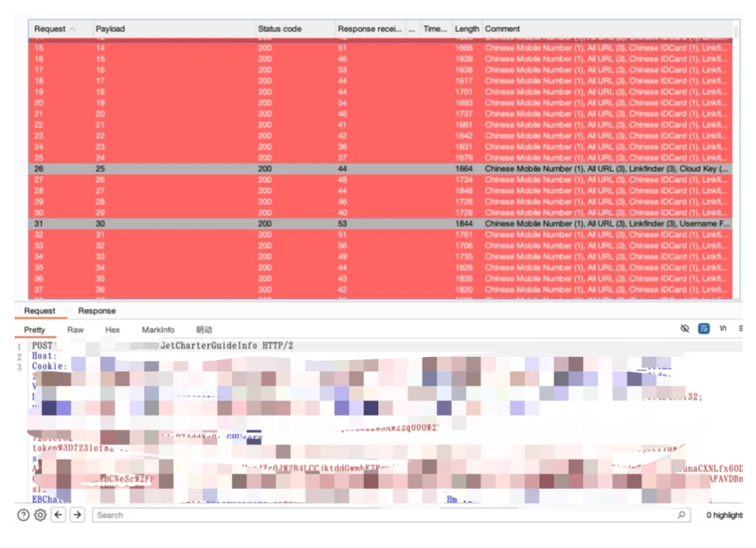Open the MarkInfo tab
Image resolution: width=756 pixels, height=548 pixels.
[158, 330]
